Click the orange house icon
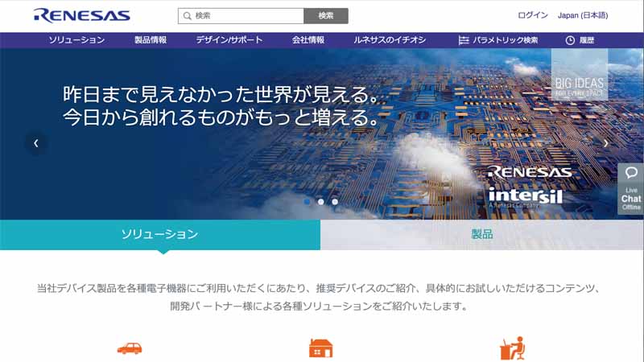644x362 pixels. click(x=320, y=348)
